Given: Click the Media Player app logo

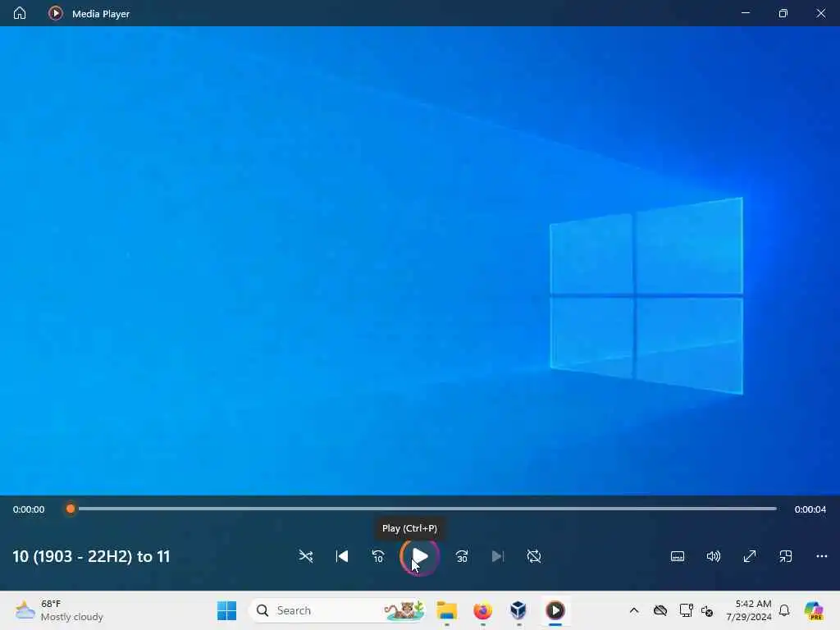Looking at the screenshot, I should click(x=55, y=13).
